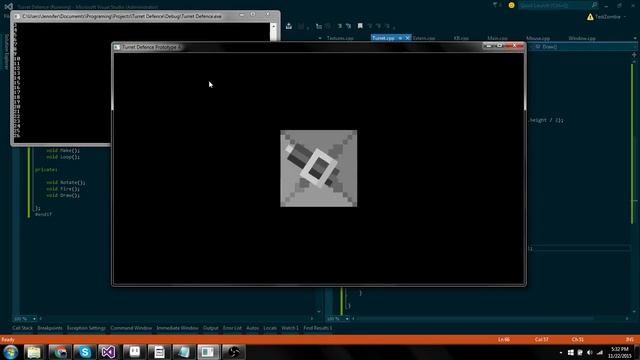Click the yellow feedback smiley icon
This screenshot has width=640, height=360.
[x=511, y=5]
